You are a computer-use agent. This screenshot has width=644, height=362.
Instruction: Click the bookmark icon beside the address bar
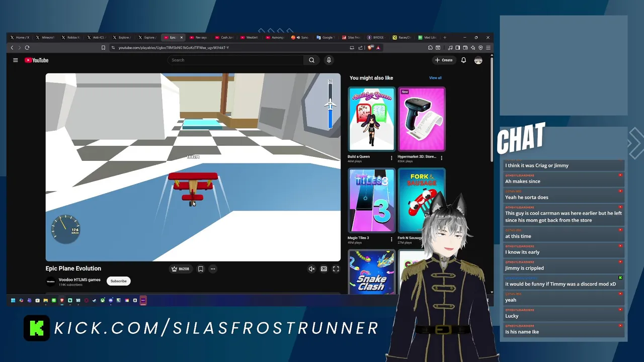click(x=103, y=48)
